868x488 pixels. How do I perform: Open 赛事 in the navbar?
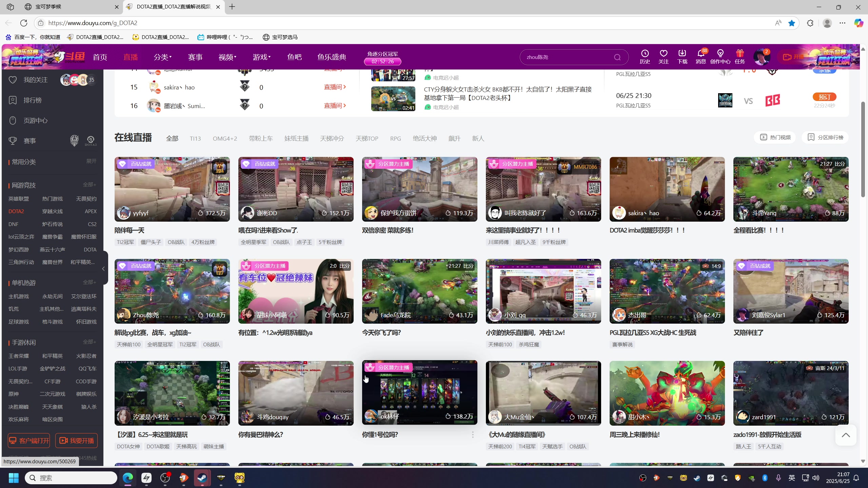(x=195, y=57)
